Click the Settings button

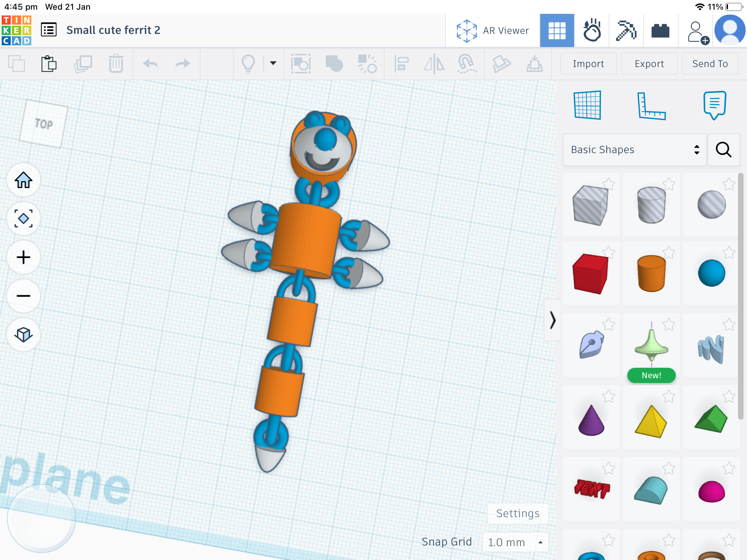pyautogui.click(x=518, y=513)
